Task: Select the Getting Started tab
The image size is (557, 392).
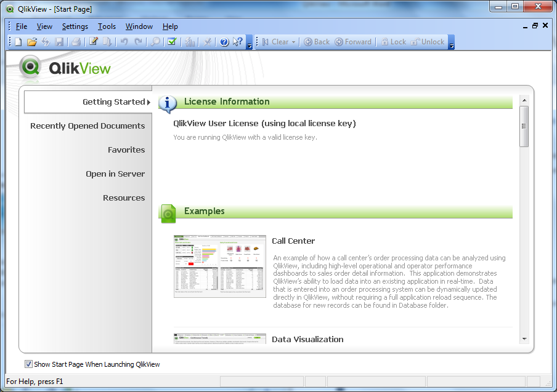Action: [88, 102]
